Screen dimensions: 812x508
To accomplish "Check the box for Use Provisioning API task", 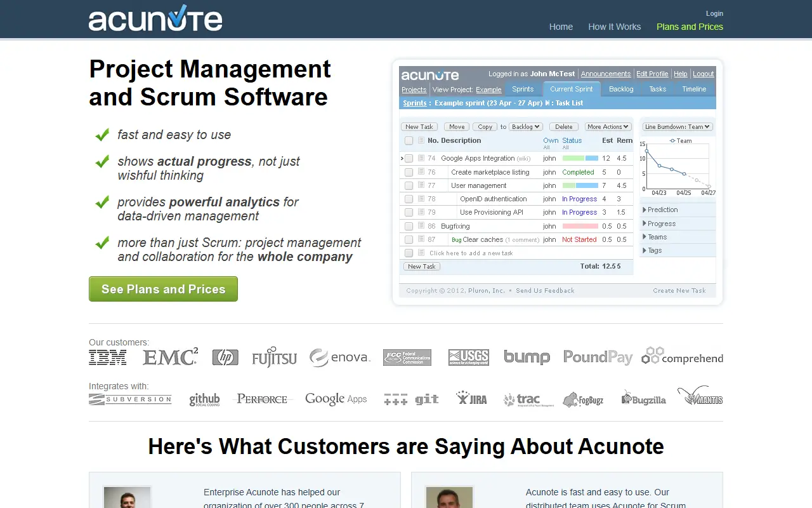I will coord(409,213).
